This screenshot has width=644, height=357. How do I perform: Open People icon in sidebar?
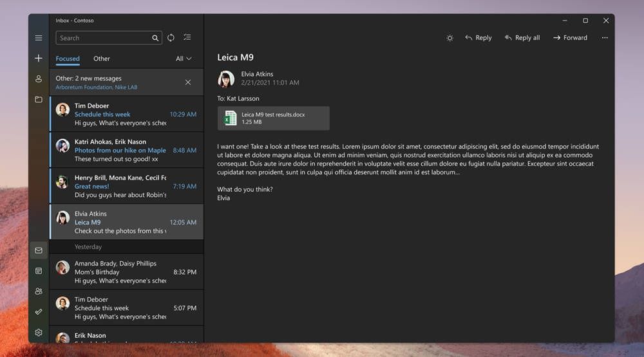pyautogui.click(x=39, y=291)
